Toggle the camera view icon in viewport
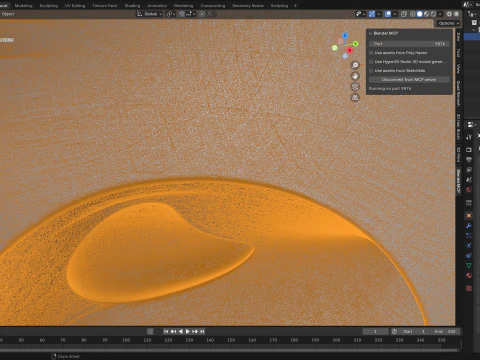Image resolution: width=480 pixels, height=360 pixels. [355, 87]
